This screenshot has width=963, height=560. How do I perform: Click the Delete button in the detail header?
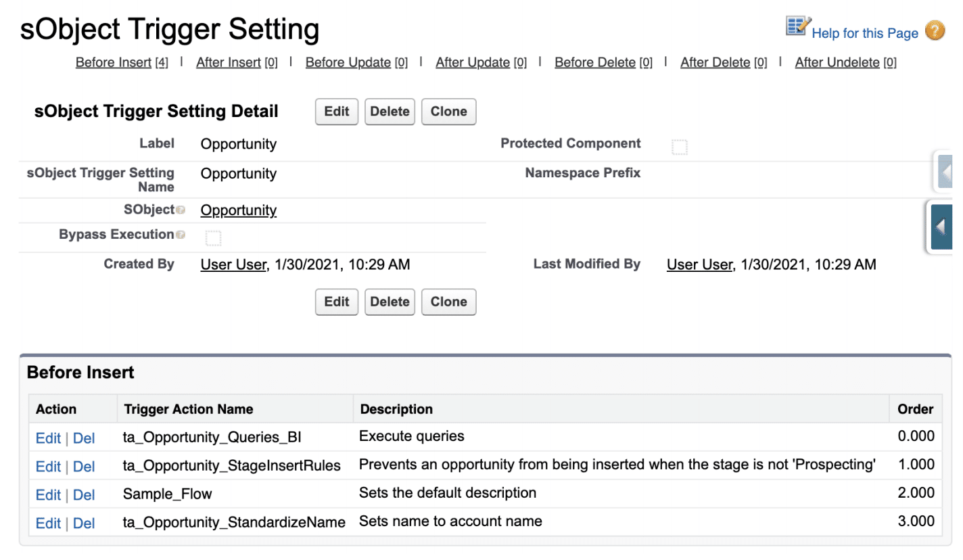click(x=390, y=112)
